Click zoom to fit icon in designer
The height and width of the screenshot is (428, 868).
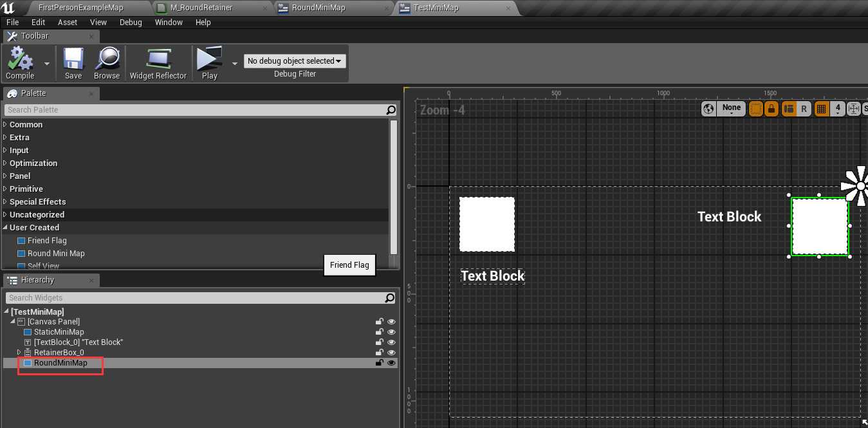(x=854, y=109)
